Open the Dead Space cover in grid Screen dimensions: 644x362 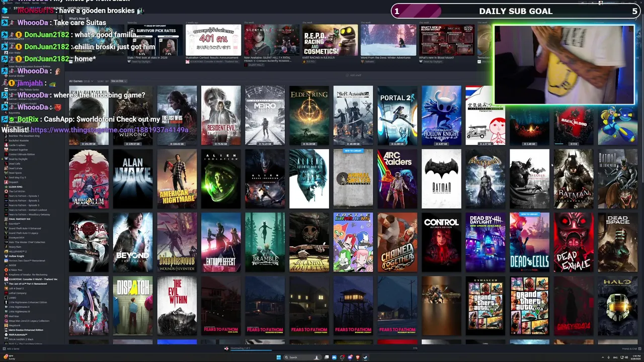point(617,242)
